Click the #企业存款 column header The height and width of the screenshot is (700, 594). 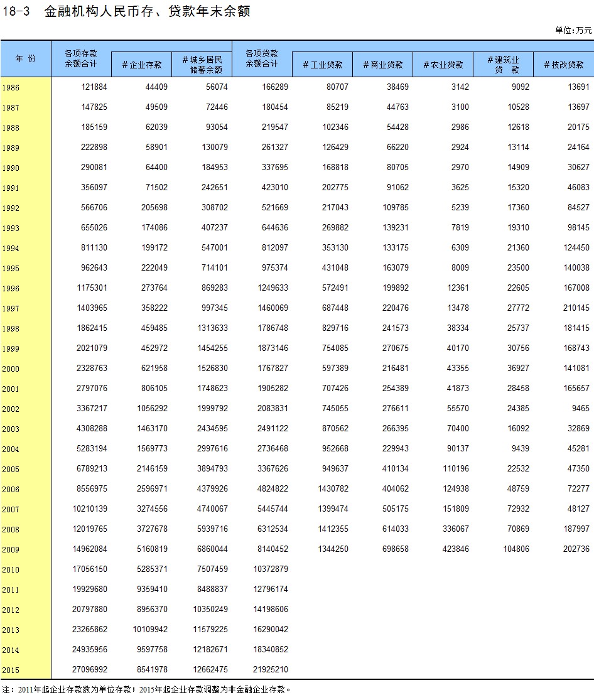coord(141,65)
